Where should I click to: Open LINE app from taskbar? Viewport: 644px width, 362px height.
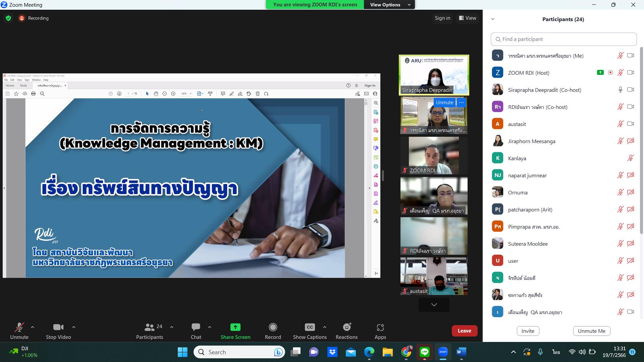pyautogui.click(x=425, y=352)
